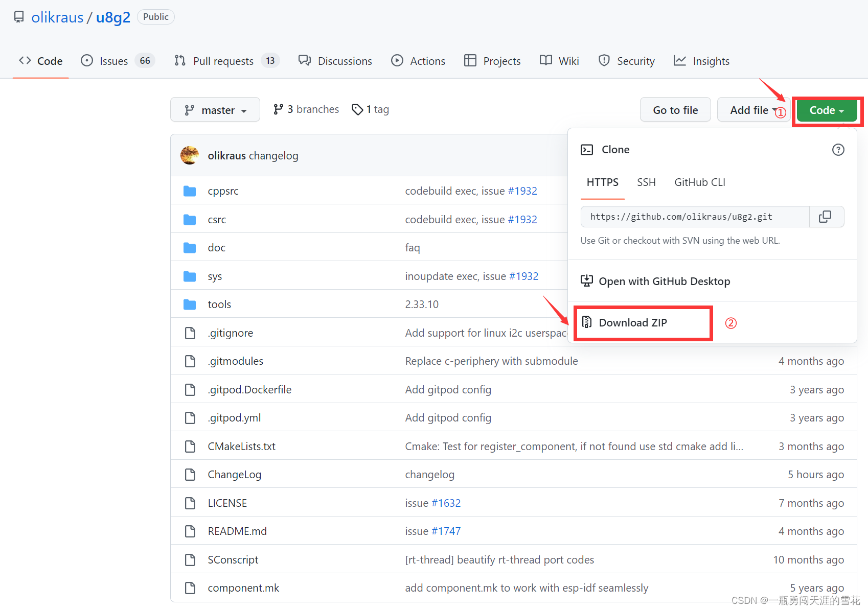Image resolution: width=868 pixels, height=610 pixels.
Task: Click the component.mk file icon
Action: pyautogui.click(x=190, y=588)
